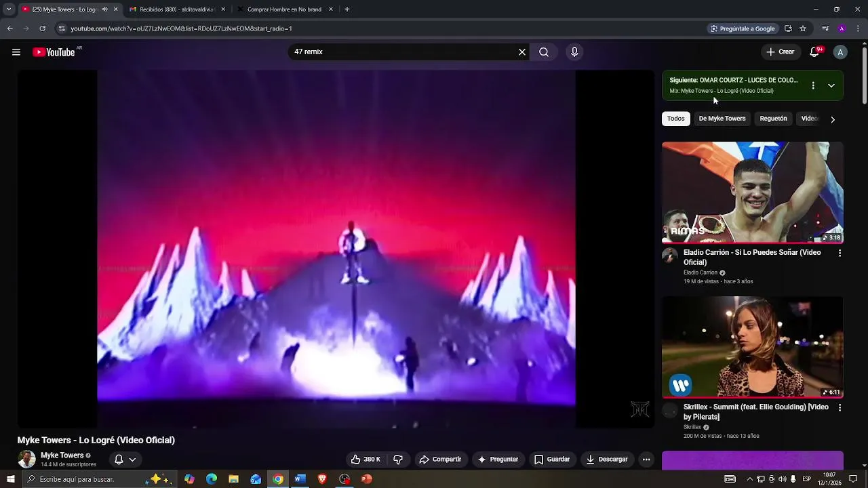Open Eladio Carrión Si Lo Puedes Soñar title

click(x=752, y=258)
